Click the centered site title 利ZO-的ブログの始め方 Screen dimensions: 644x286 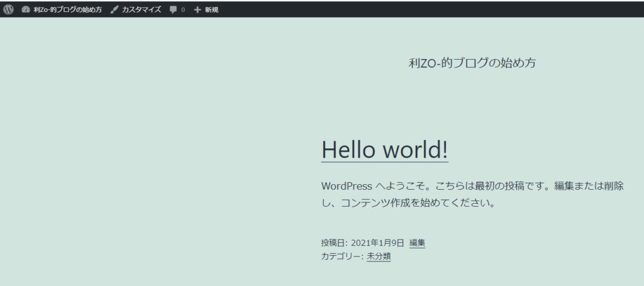tap(472, 63)
